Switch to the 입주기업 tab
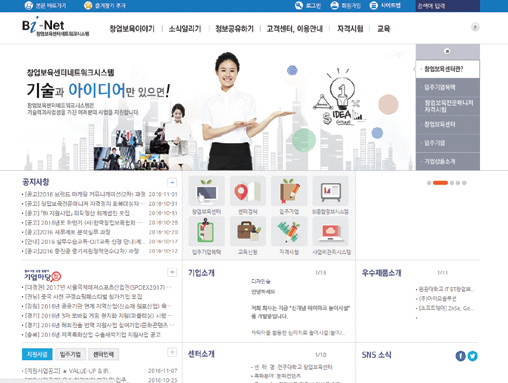Screen dimensions: 508x383 click(70, 354)
